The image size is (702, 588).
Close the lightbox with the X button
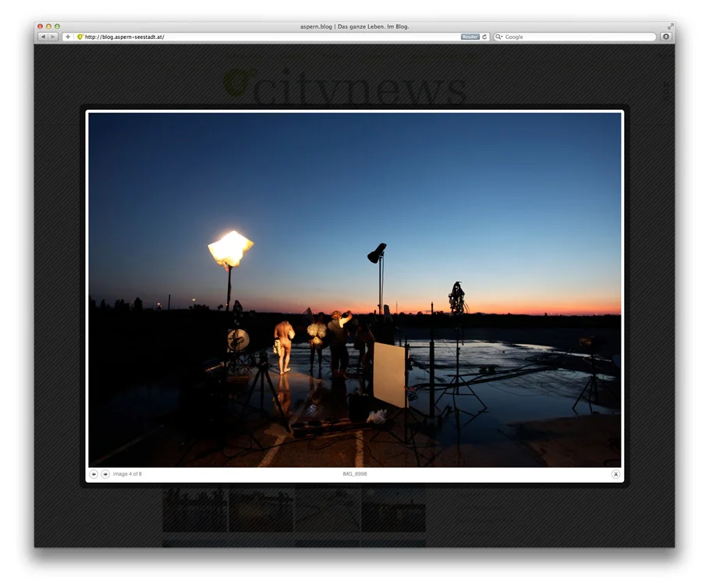615,474
